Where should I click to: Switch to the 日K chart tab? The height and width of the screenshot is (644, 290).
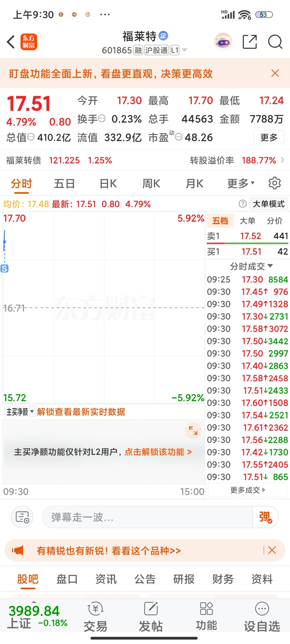[x=108, y=184]
